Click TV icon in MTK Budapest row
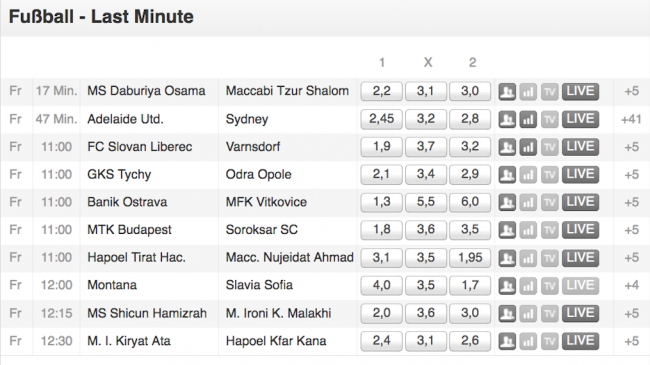Screen dimensions: 650x365 [549, 230]
